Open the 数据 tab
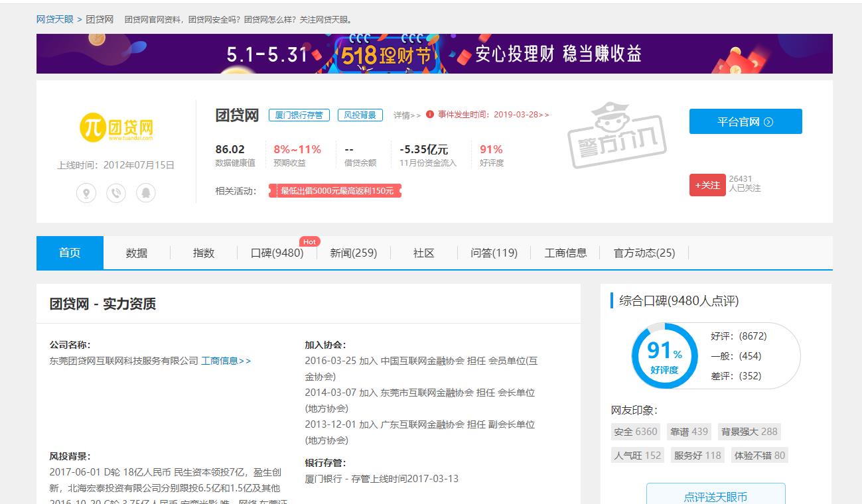 137,253
